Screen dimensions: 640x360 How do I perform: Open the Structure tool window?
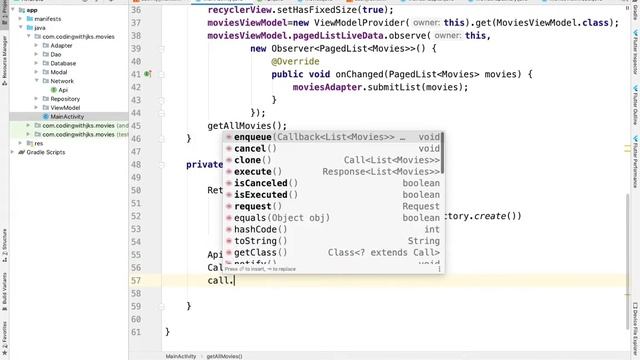pyautogui.click(x=4, y=246)
